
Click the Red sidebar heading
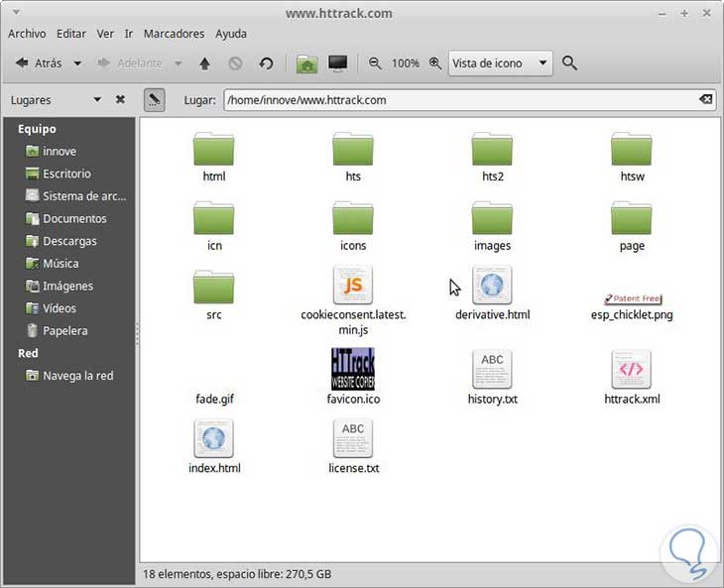(x=28, y=353)
